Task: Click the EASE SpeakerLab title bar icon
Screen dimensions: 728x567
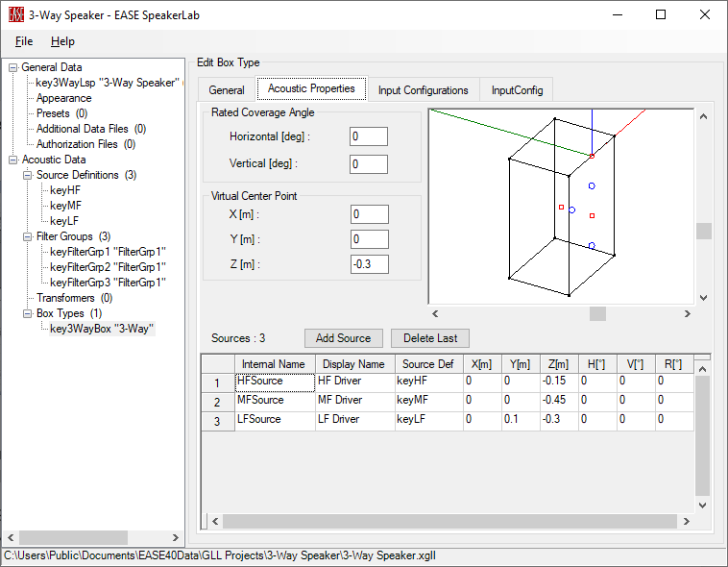Action: (16, 14)
